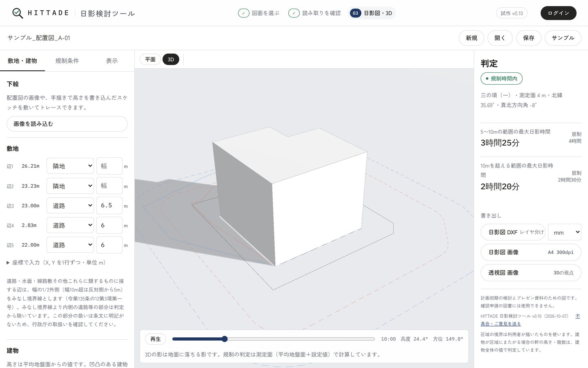This screenshot has width=588, height=368.
Task: Click the checkmark icon beside 図面を選ぶ
Action: coord(244,13)
